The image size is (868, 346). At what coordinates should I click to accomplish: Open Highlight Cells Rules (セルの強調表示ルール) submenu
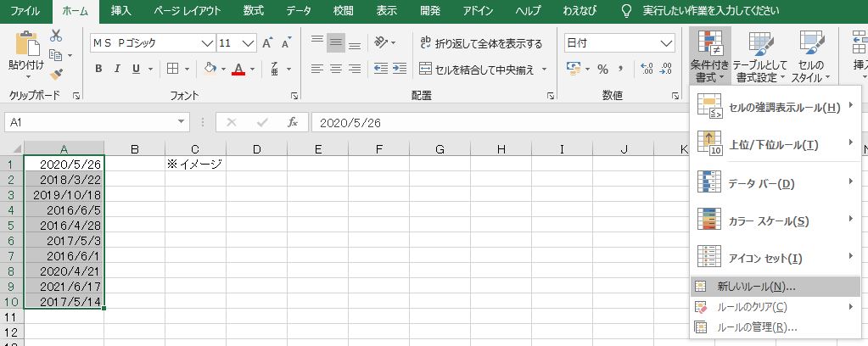click(x=776, y=108)
